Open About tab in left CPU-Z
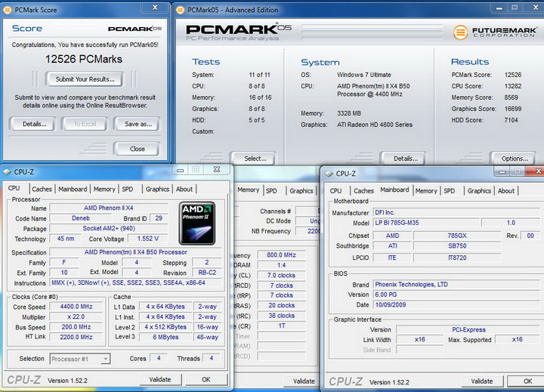This screenshot has width=544, height=392. coord(184,189)
